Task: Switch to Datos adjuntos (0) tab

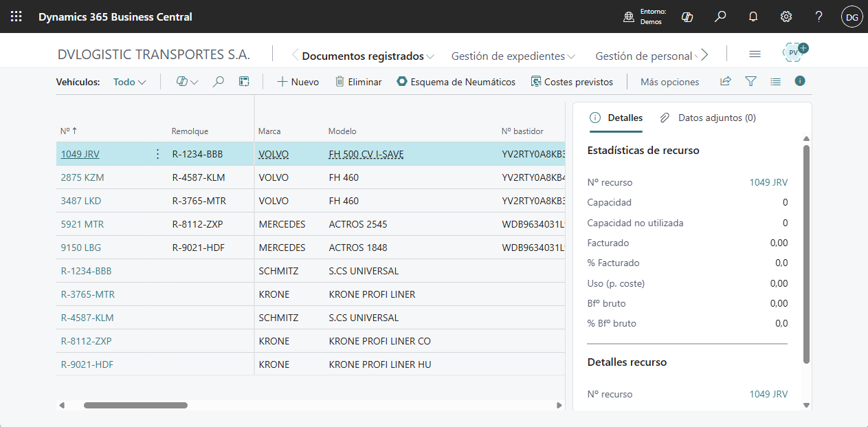Action: click(x=708, y=118)
